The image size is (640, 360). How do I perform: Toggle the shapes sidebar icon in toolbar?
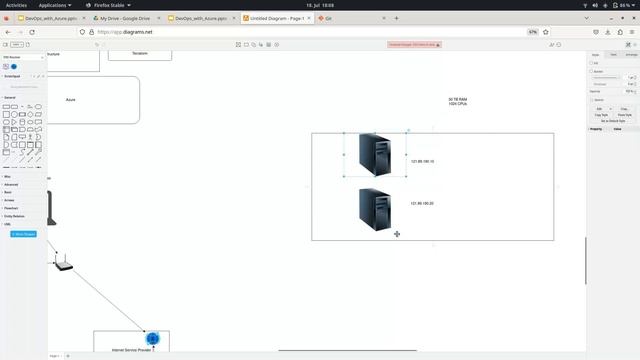(5, 44)
